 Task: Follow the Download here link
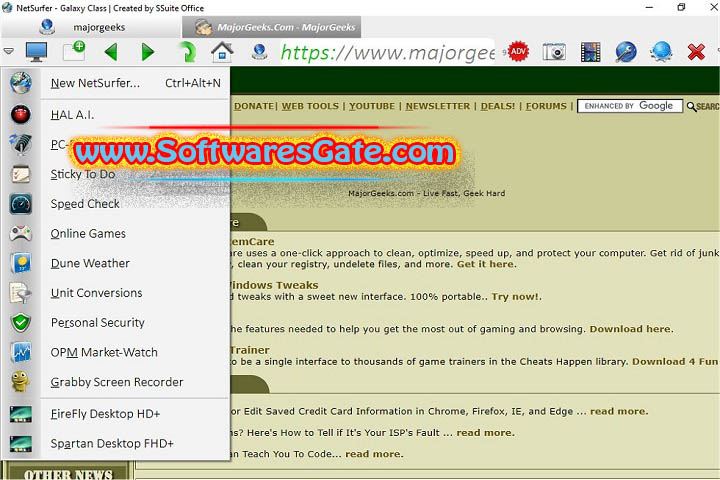[631, 329]
